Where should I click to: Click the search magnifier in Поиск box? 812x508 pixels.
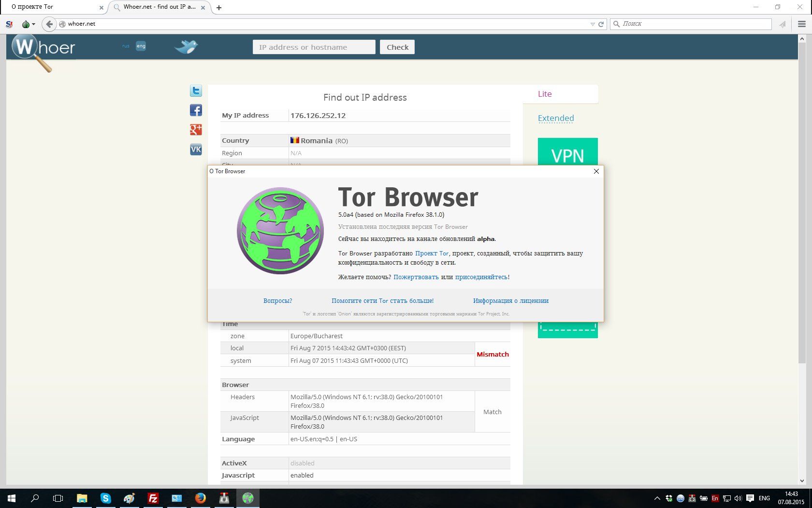click(616, 24)
